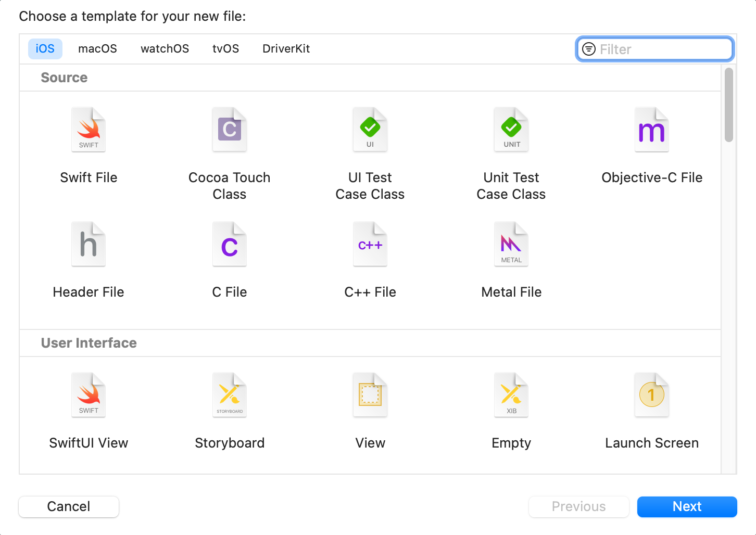Pick the UI Test Case Class icon
Screen dimensions: 756x535
(370, 130)
